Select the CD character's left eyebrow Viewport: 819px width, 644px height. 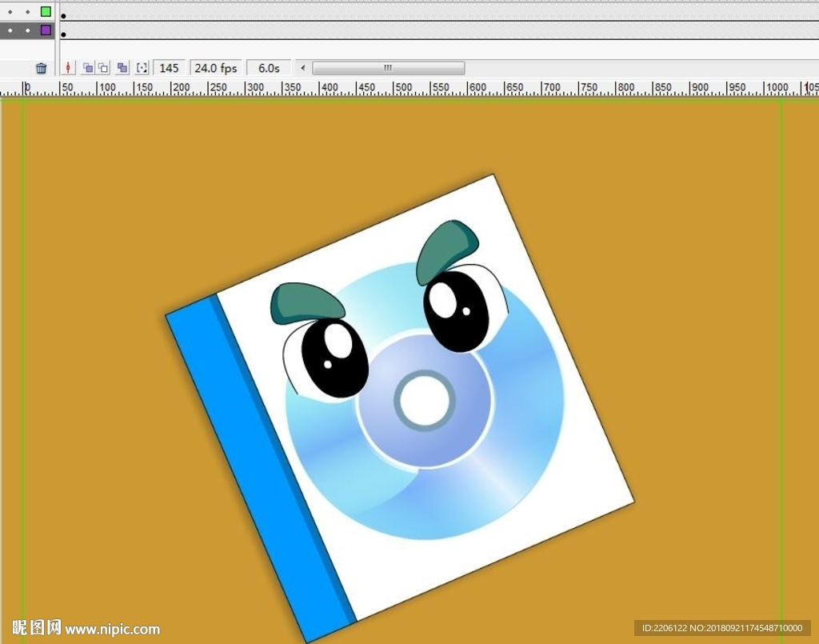pos(306,302)
